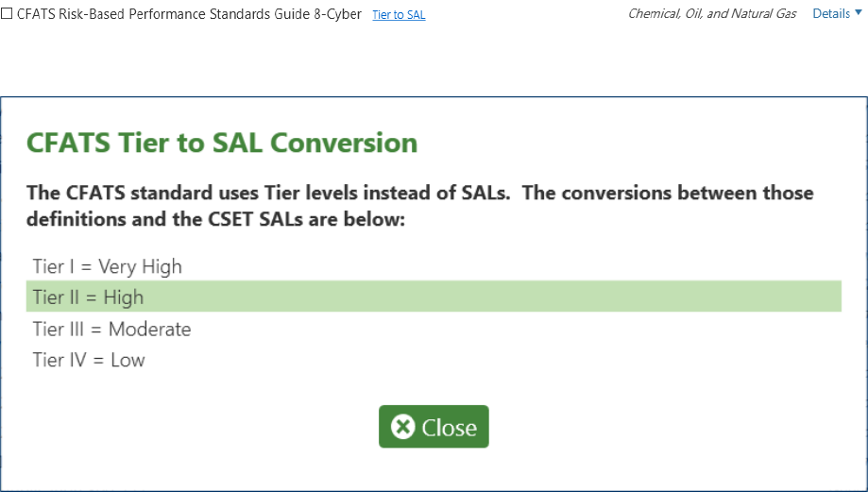Click the Details down-arrow triangle
This screenshot has width=868, height=492.
(858, 13)
